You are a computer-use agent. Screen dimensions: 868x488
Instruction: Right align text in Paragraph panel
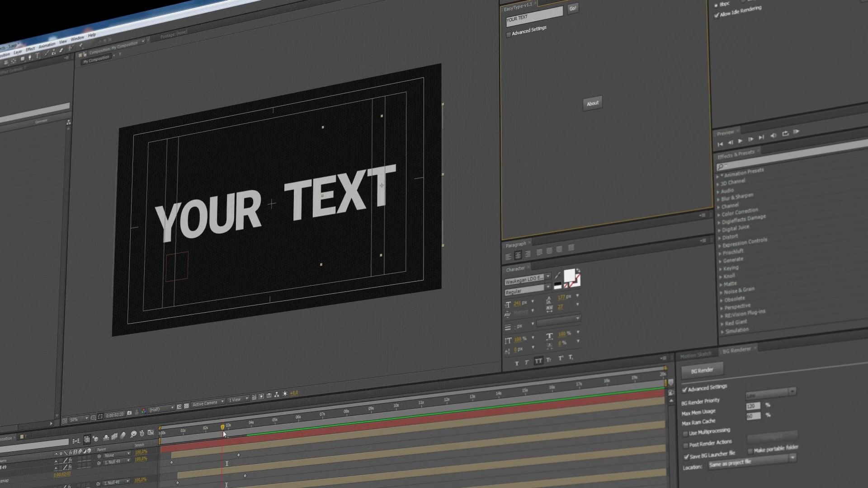[x=528, y=254]
